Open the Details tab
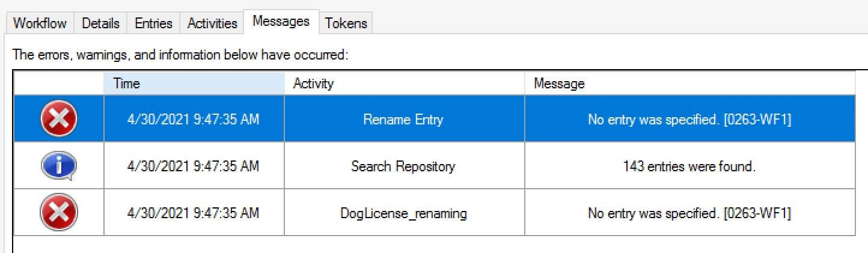 click(x=100, y=23)
